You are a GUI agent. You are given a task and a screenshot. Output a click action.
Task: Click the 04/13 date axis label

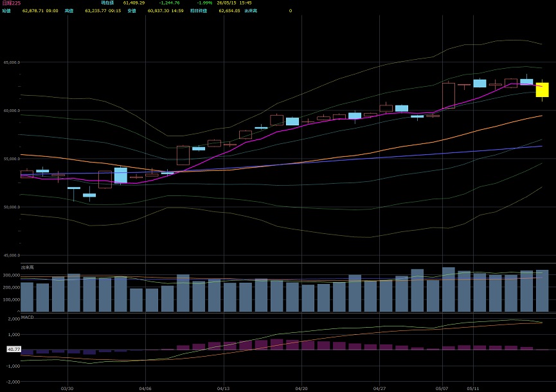click(x=223, y=388)
